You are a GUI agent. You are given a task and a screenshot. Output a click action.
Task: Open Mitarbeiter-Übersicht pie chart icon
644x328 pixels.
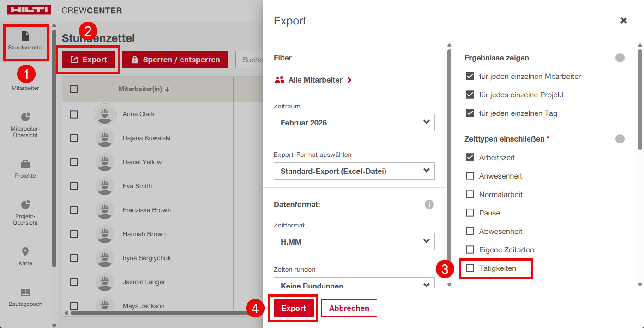coord(25,117)
